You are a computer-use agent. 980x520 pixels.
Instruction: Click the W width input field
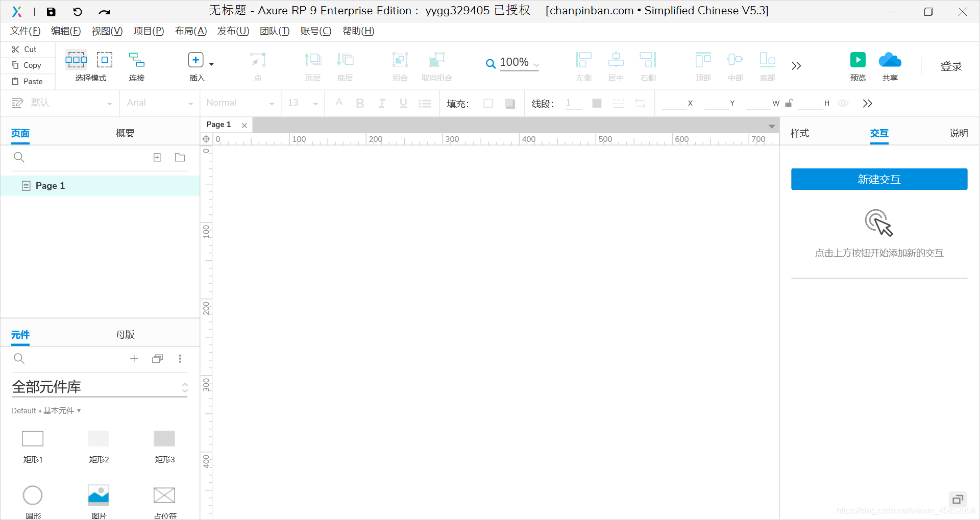point(758,104)
